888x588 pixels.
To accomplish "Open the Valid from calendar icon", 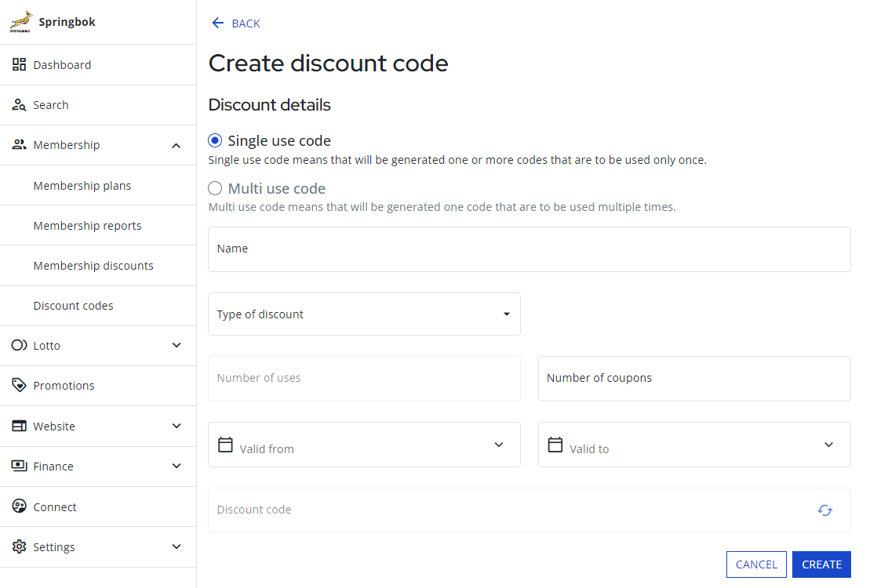I will point(225,445).
